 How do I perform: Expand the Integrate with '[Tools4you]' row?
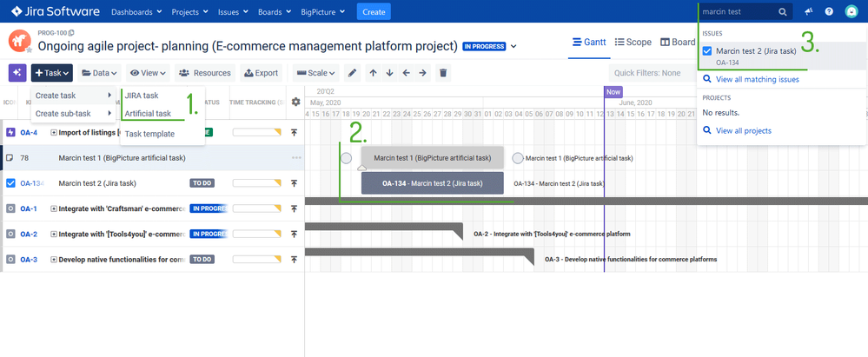pyautogui.click(x=54, y=235)
